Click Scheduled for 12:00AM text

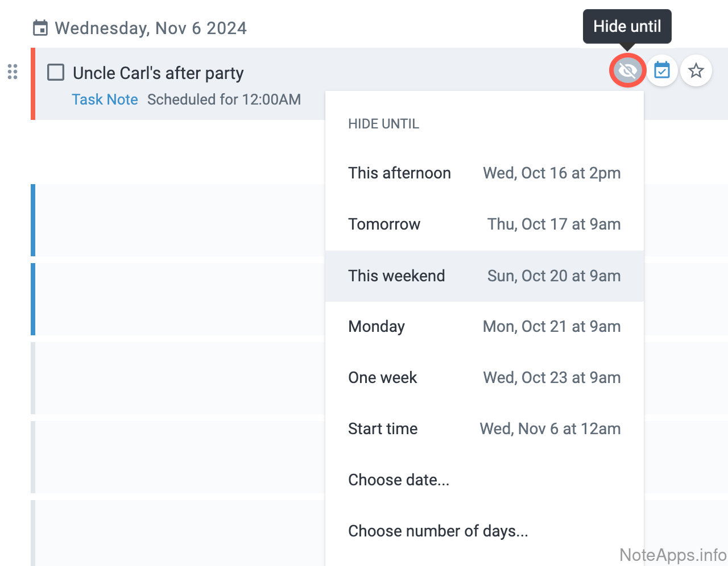pyautogui.click(x=224, y=99)
